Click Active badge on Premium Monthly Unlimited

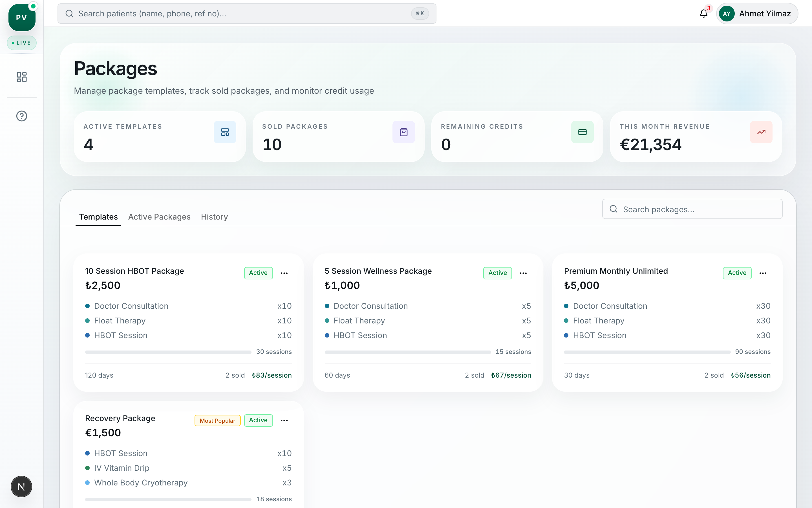click(x=737, y=273)
